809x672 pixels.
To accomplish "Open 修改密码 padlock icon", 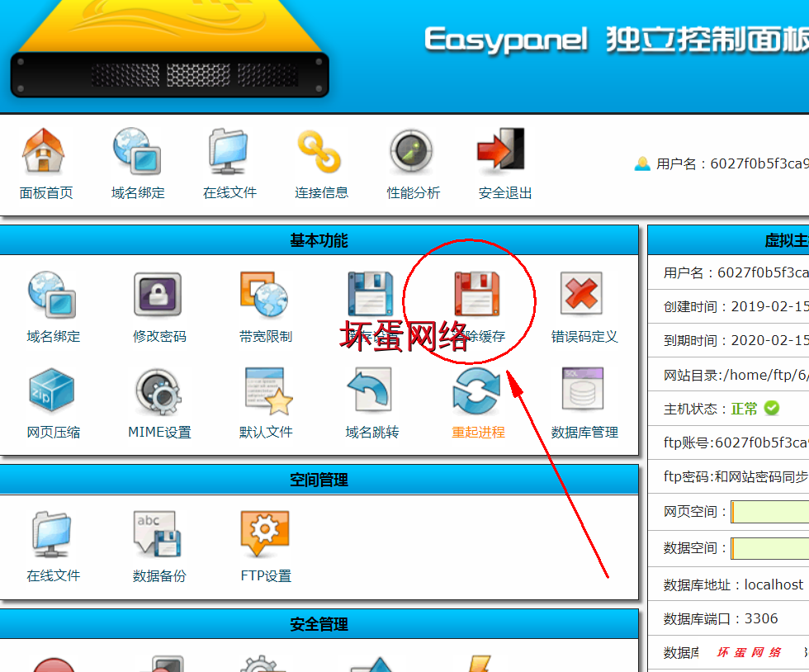I will [x=158, y=294].
